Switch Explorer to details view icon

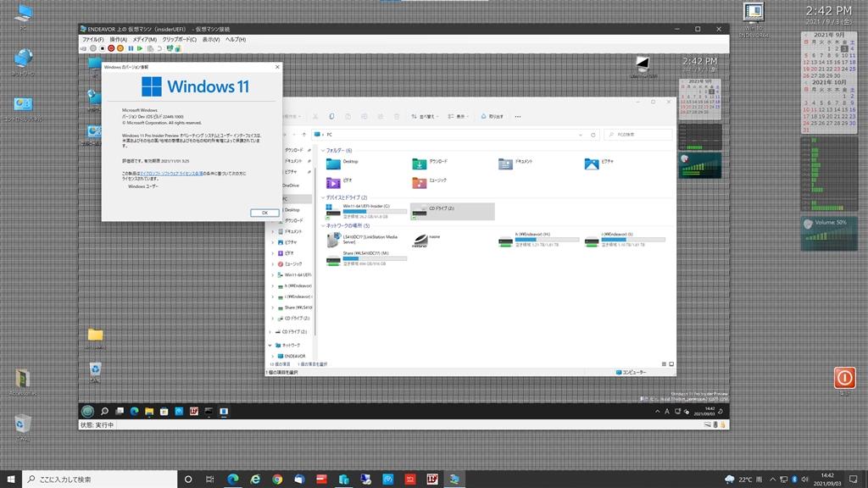coord(664,364)
